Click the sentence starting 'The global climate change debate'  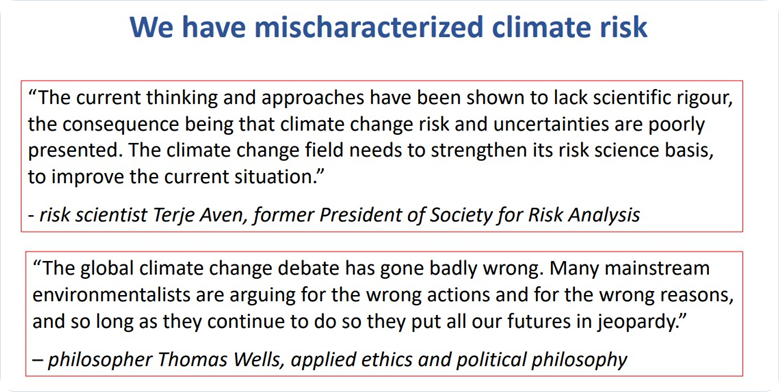288,269
